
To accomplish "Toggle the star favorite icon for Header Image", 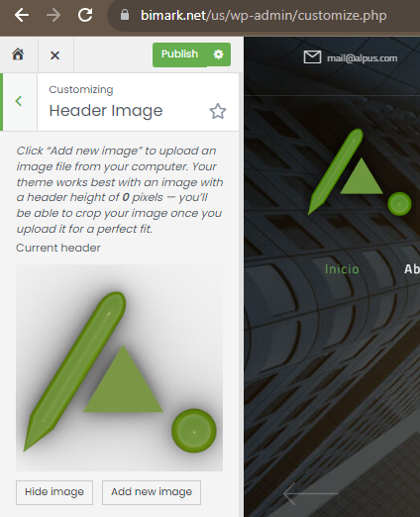I will pyautogui.click(x=218, y=111).
